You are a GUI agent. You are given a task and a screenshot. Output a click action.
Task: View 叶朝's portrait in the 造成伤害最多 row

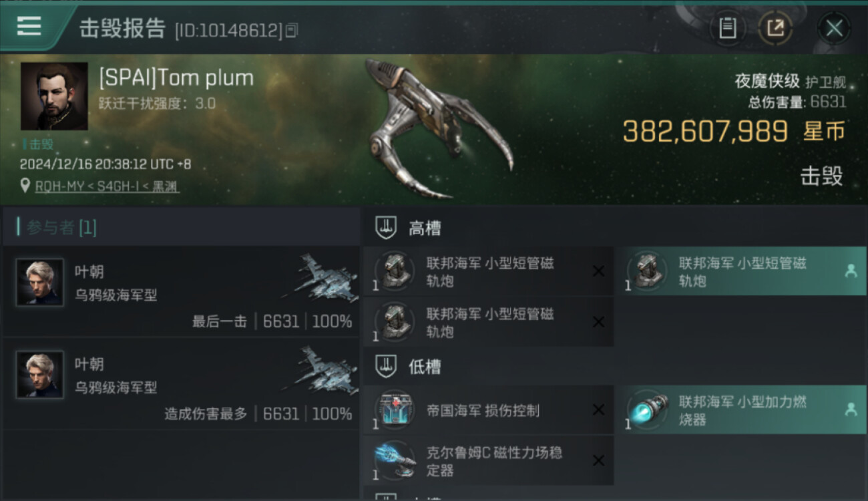pyautogui.click(x=40, y=375)
